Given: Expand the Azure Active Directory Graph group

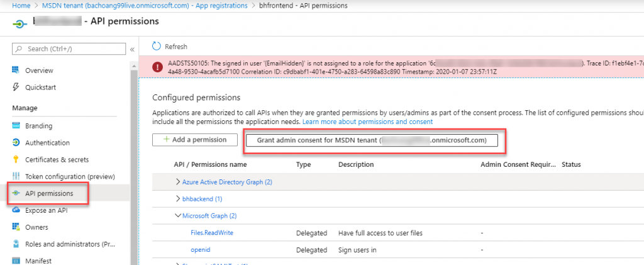Looking at the screenshot, I should tap(178, 181).
